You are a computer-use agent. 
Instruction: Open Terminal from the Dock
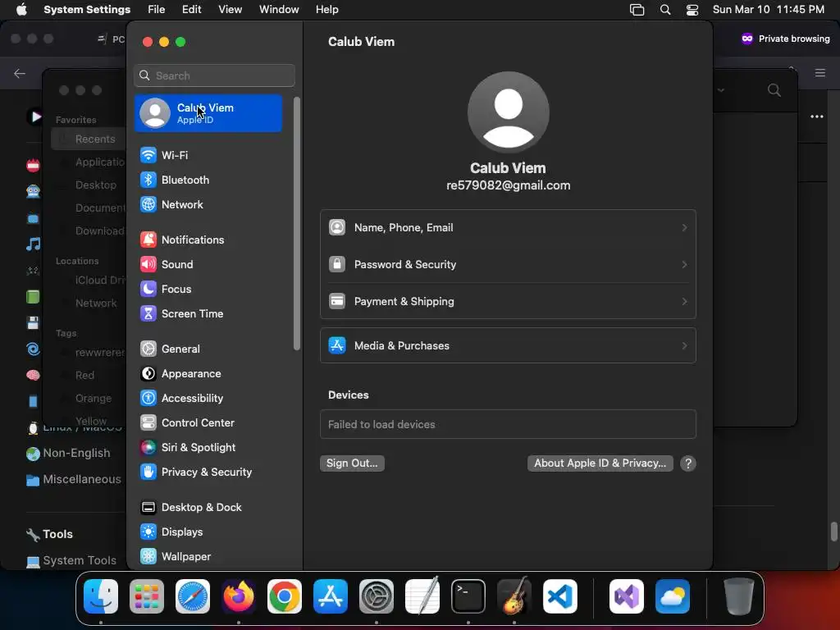click(x=468, y=596)
